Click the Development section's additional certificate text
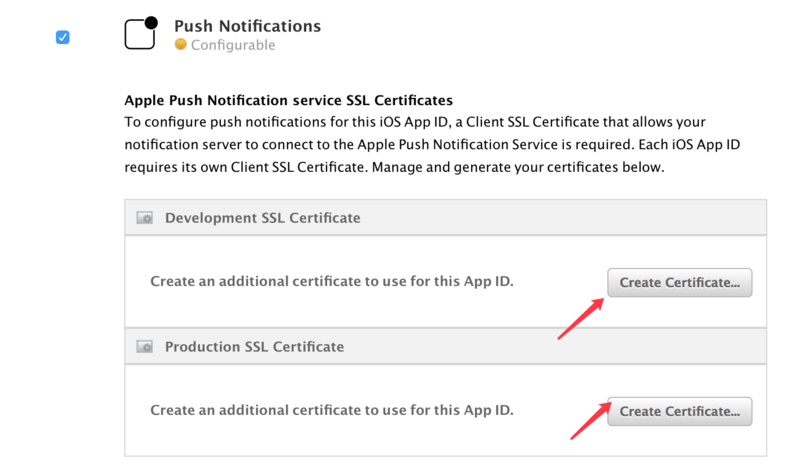The height and width of the screenshot is (468, 800). (332, 281)
